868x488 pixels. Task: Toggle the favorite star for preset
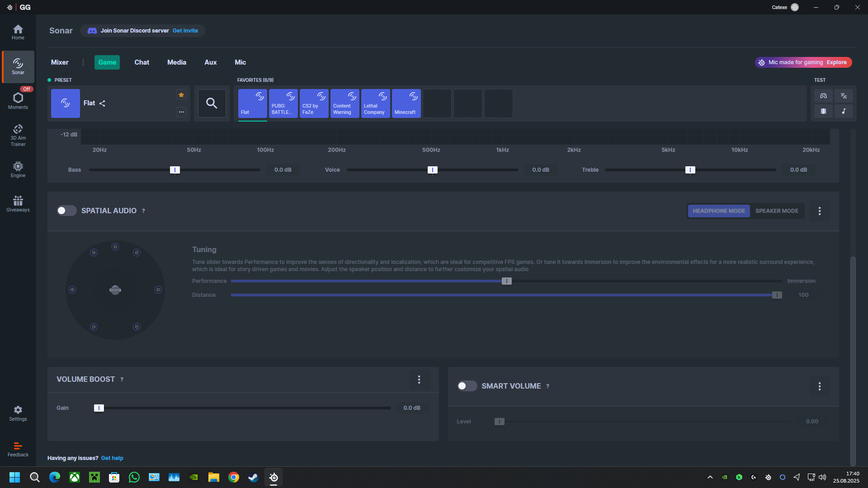(181, 95)
